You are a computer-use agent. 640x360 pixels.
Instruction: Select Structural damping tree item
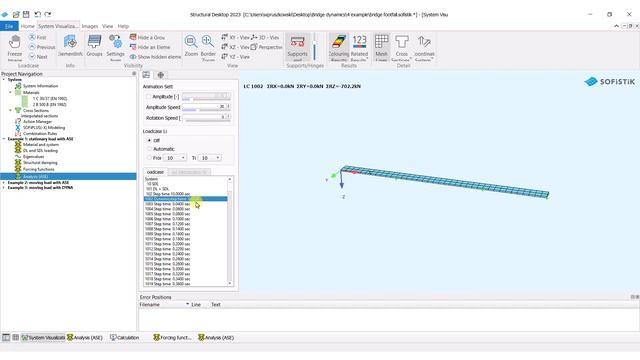tap(40, 163)
